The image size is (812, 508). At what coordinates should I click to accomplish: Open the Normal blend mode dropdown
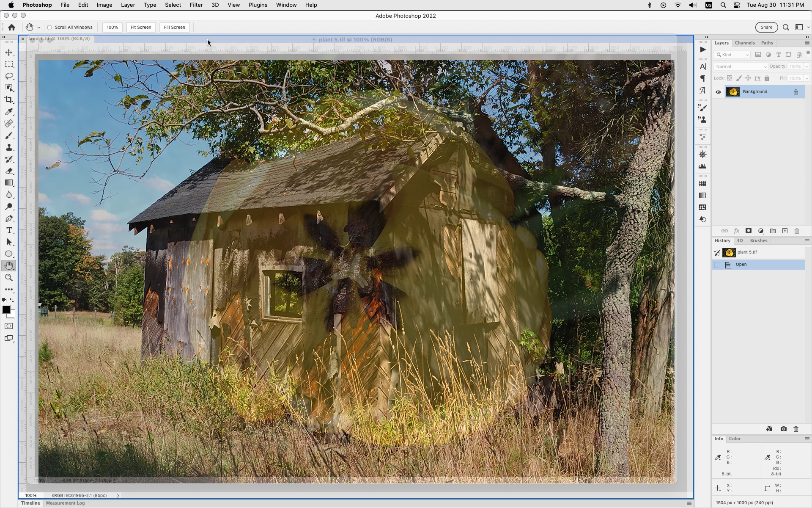click(x=740, y=66)
